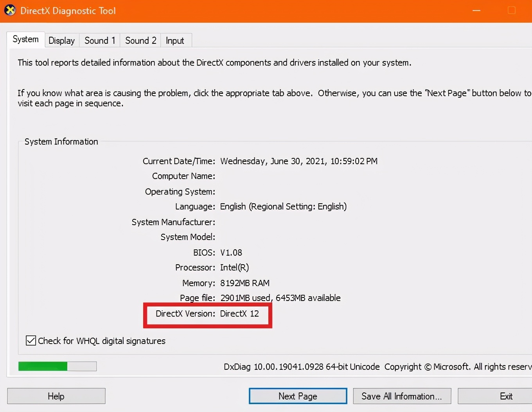Exit the DirectX Diagnostic Tool

[x=506, y=396]
